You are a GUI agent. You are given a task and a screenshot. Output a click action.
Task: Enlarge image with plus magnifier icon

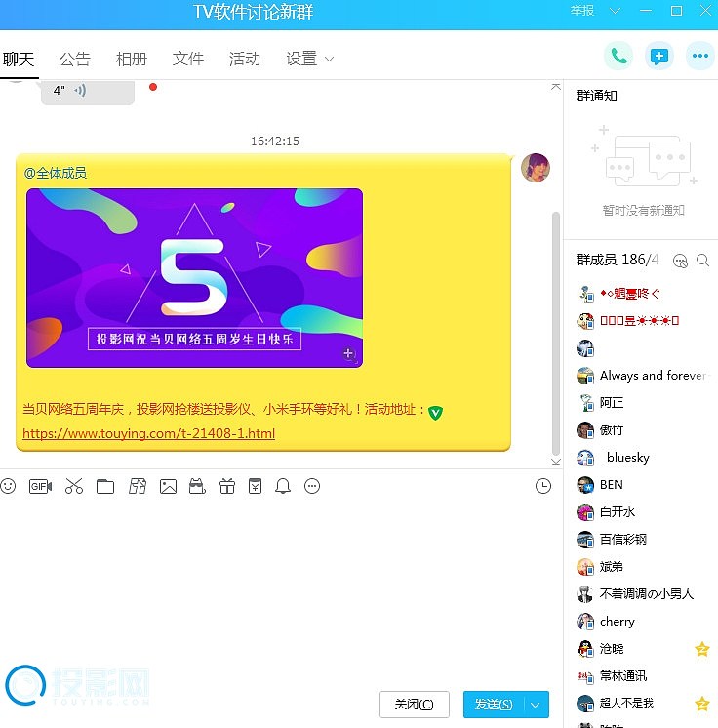pos(349,354)
